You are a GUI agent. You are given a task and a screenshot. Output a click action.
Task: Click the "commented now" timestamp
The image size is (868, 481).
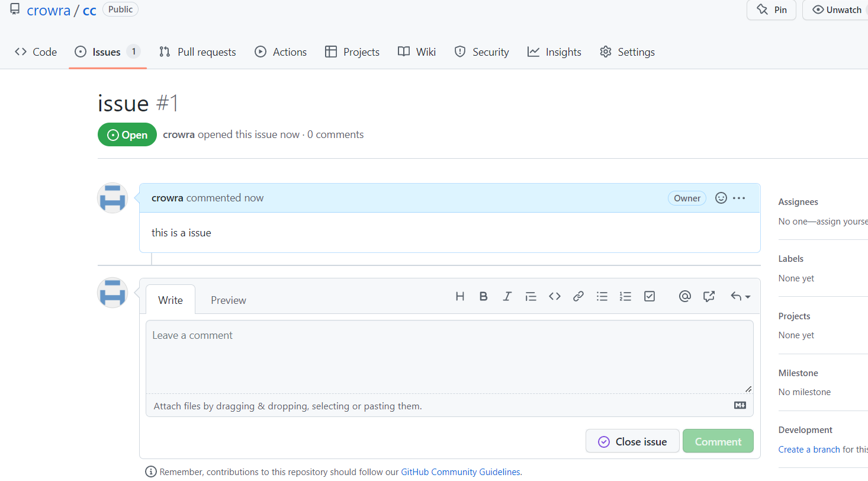pos(225,198)
